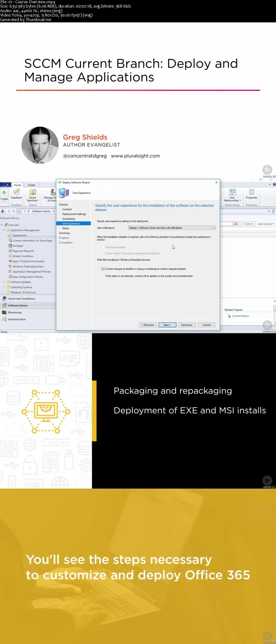Click the Cancel button in wizard

coord(206,325)
